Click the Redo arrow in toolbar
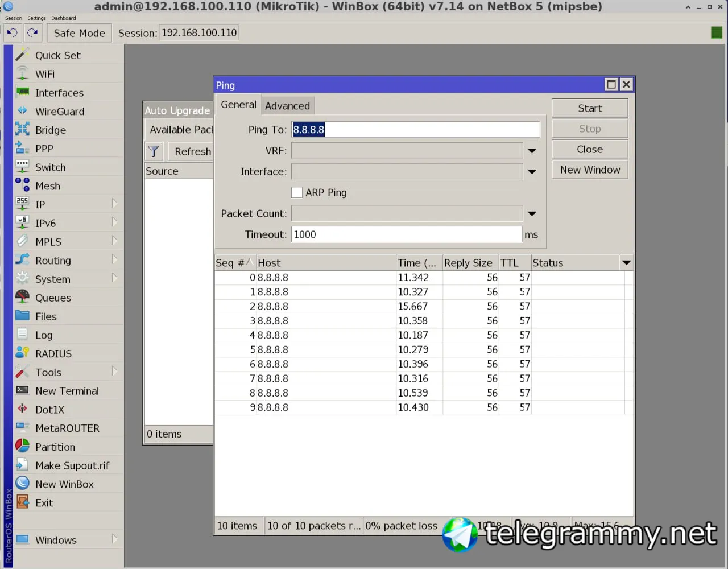Screen dimensions: 728x569 point(33,32)
